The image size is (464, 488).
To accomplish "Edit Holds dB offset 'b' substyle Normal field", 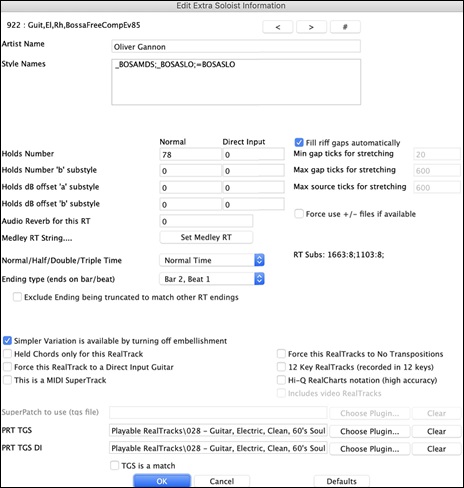I will (190, 204).
